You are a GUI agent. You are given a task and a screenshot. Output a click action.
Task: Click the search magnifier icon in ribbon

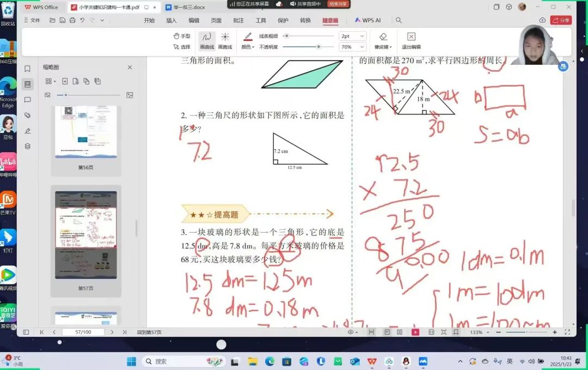(x=399, y=21)
